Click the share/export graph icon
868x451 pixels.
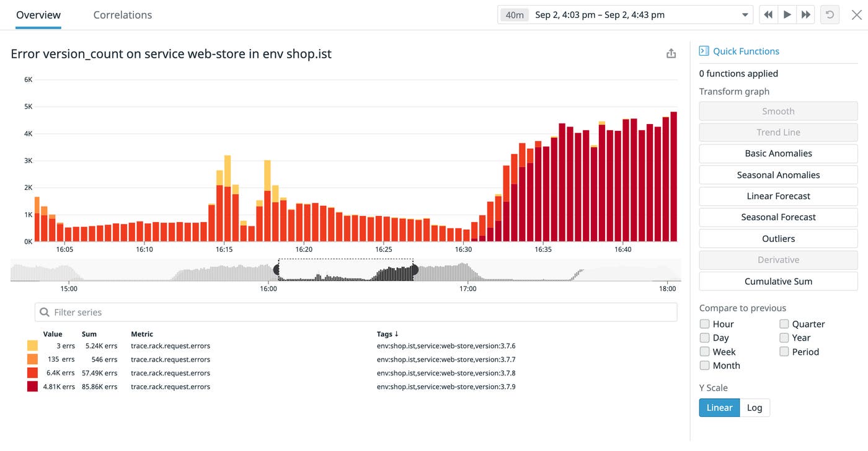(671, 54)
